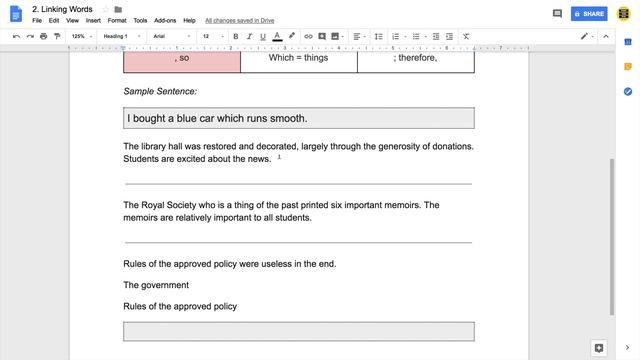Click the paragraph starting 'The Royal Society'
Screen dimensions: 640x360
point(281,211)
